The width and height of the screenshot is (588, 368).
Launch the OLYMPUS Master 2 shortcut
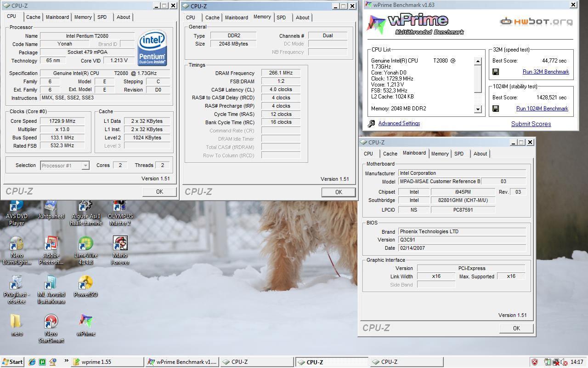click(120, 213)
